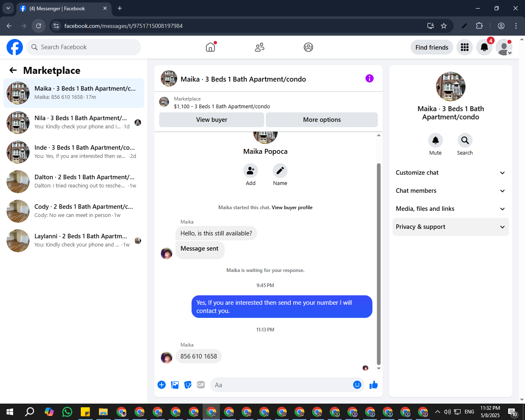Expand Privacy & support section
The image size is (525, 420).
[451, 227]
